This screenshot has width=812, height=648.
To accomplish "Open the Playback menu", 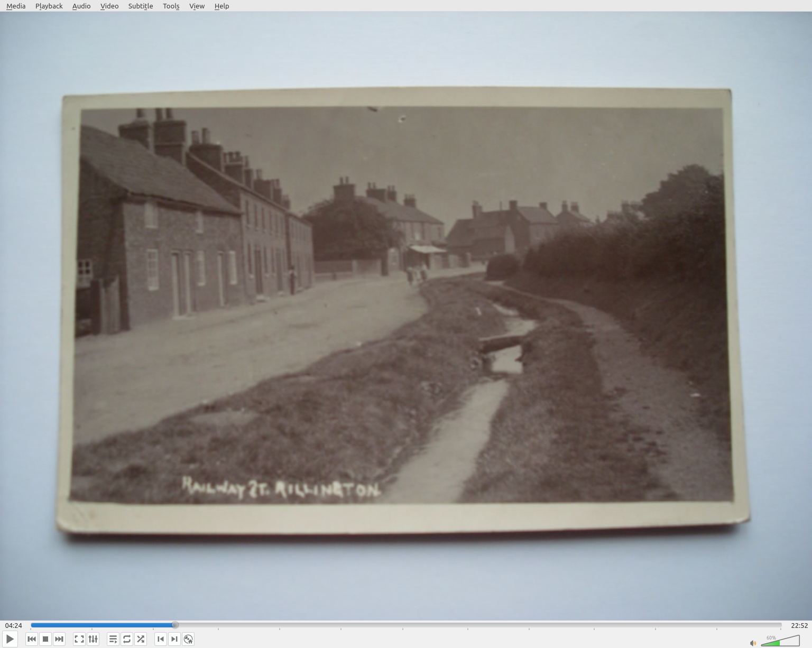I will coord(49,6).
